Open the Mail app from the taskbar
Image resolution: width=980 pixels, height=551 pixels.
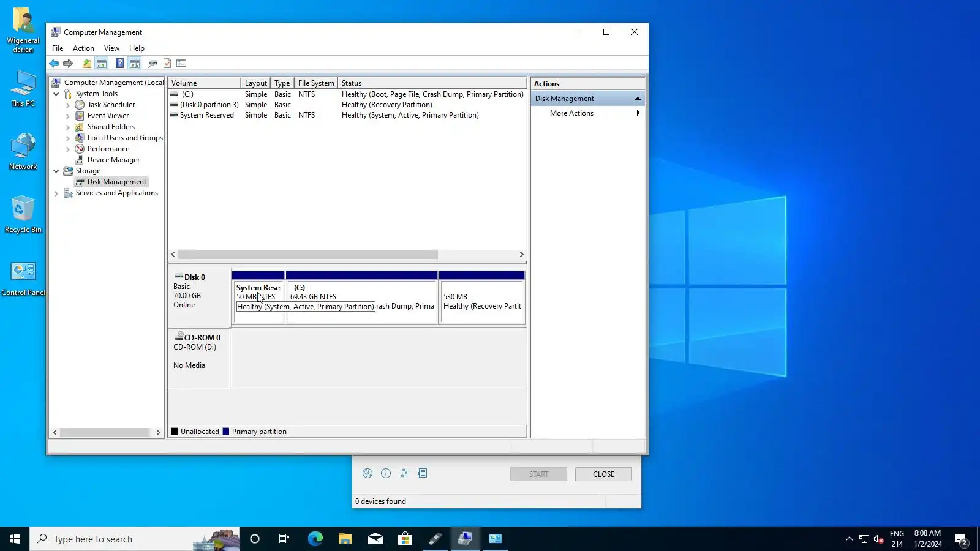pos(375,539)
